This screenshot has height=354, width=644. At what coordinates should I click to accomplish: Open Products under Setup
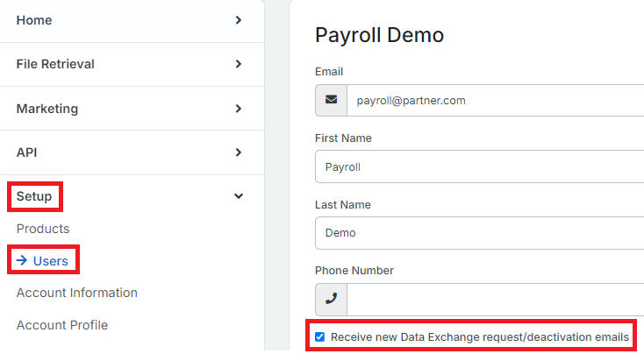pyautogui.click(x=43, y=229)
